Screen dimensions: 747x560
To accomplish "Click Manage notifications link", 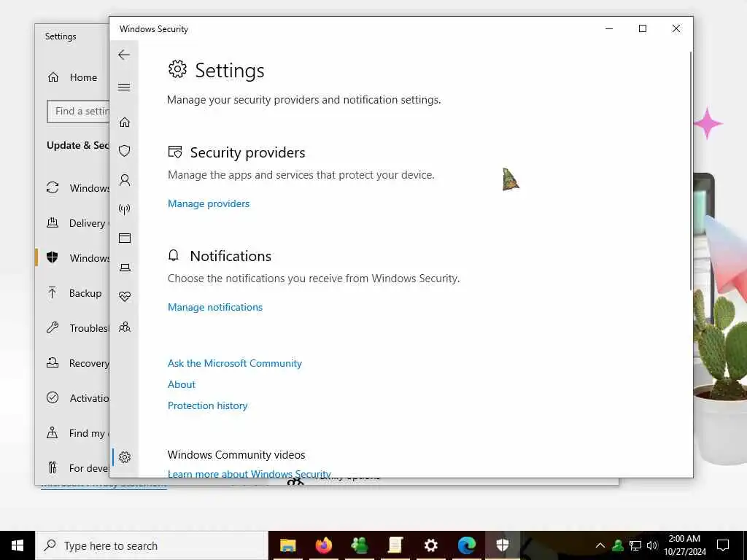I will (215, 307).
